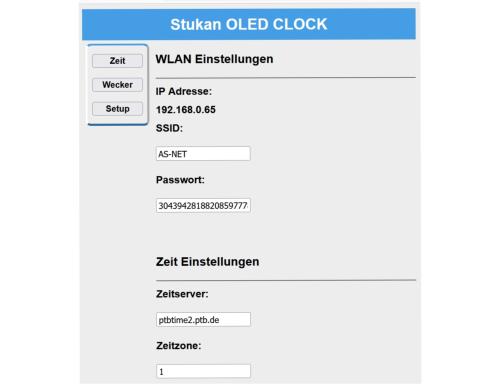
Task: Click the Zeit Einstellungen heading
Action: click(207, 262)
